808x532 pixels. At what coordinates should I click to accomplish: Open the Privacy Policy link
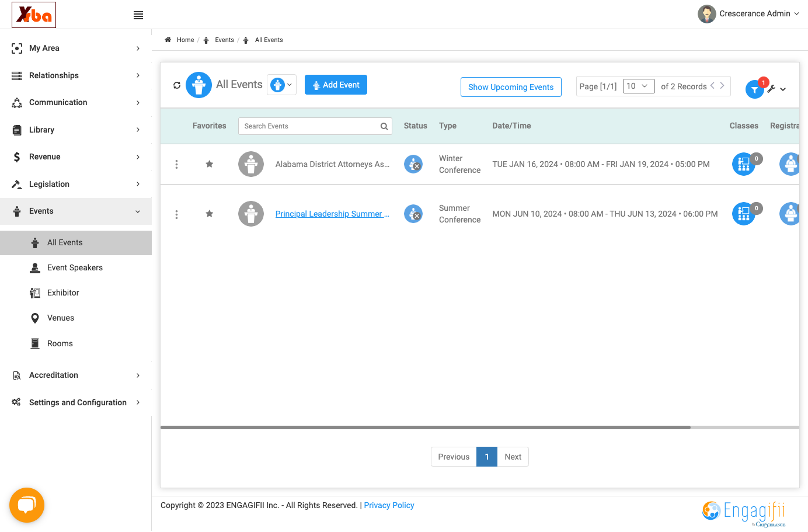pos(389,506)
